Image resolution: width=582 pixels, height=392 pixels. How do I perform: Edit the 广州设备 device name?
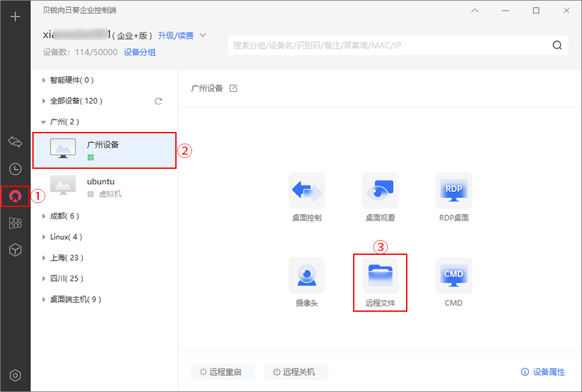(233, 88)
